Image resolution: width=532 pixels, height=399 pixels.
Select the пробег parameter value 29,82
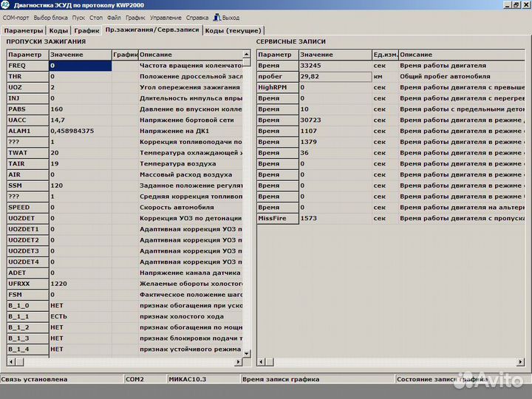pyautogui.click(x=335, y=76)
